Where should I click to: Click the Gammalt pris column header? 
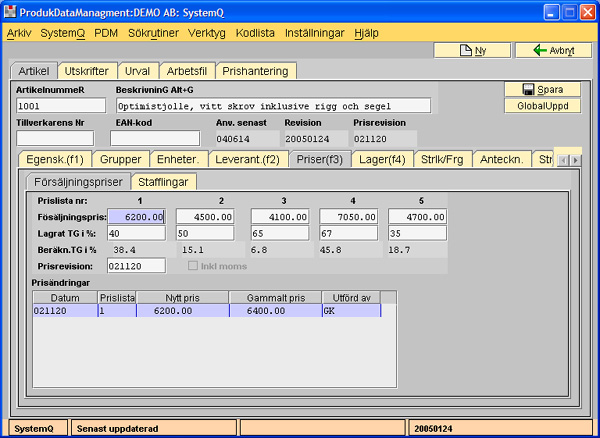point(276,298)
